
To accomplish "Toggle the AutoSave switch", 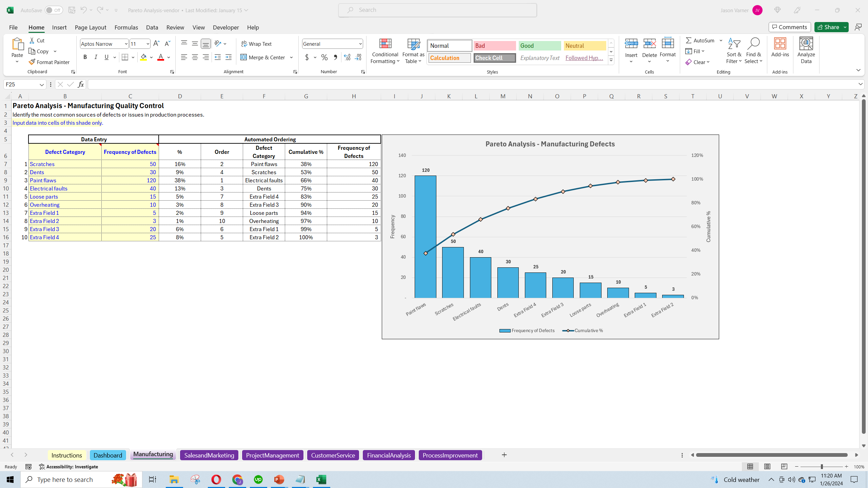I will (x=54, y=10).
